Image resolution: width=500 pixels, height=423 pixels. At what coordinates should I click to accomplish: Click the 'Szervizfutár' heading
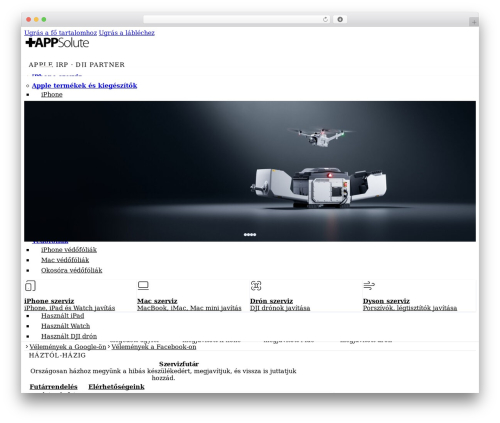(x=179, y=364)
